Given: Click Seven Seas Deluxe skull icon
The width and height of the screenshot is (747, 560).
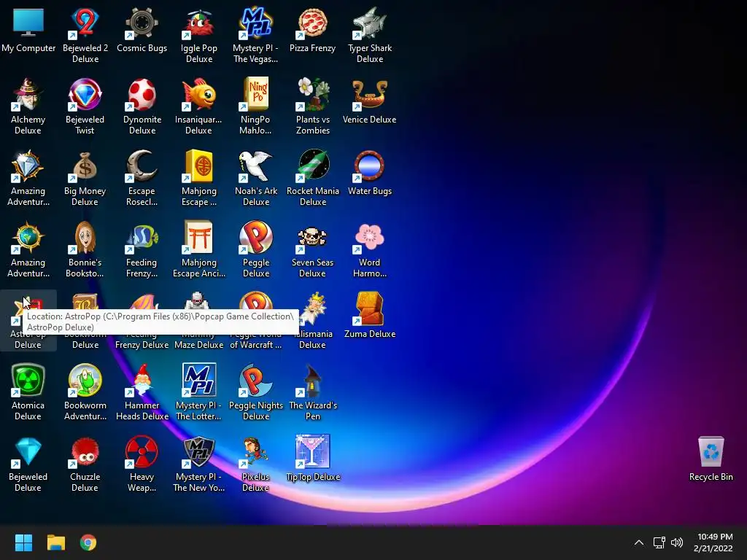Looking at the screenshot, I should (x=312, y=237).
